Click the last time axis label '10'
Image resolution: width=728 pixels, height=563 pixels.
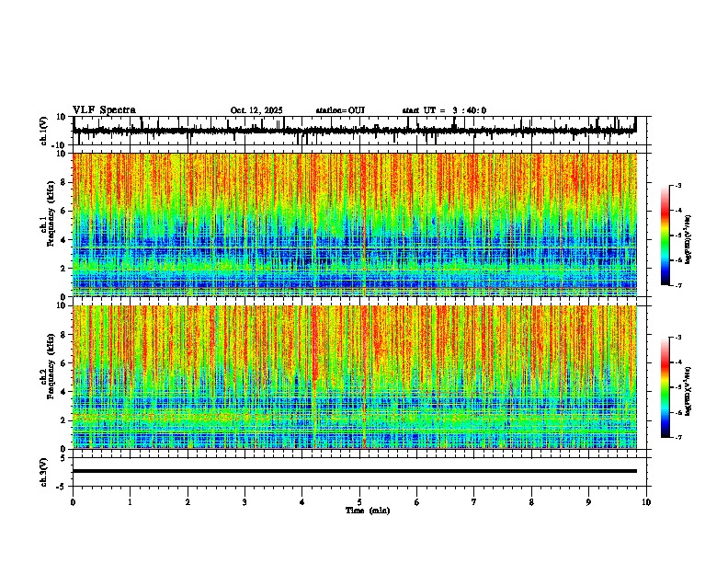(x=646, y=502)
